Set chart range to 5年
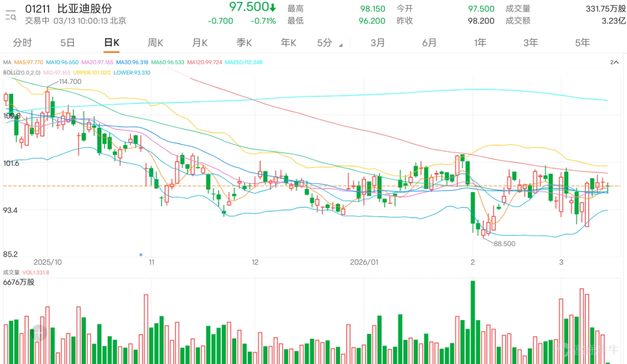The height and width of the screenshot is (364, 627). [x=582, y=43]
